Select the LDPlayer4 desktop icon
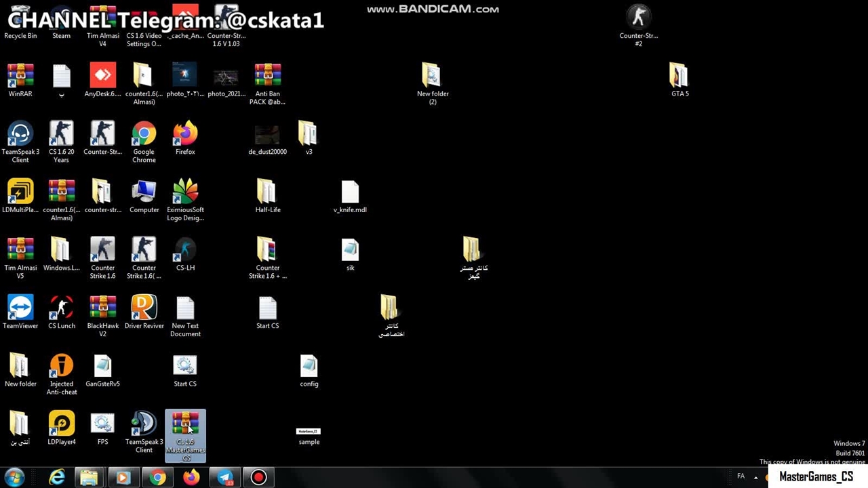This screenshot has width=868, height=488. (x=62, y=425)
